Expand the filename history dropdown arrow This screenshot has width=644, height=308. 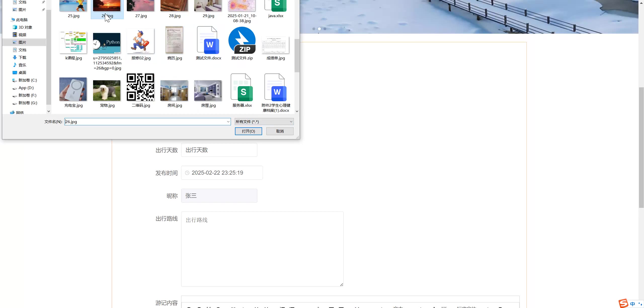pos(228,122)
